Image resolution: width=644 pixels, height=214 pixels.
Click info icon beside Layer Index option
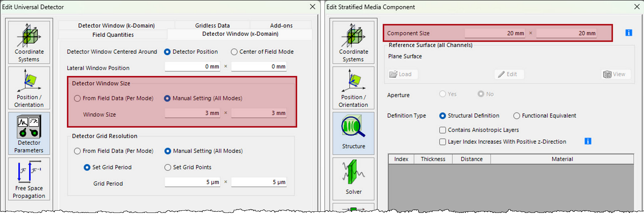(588, 141)
